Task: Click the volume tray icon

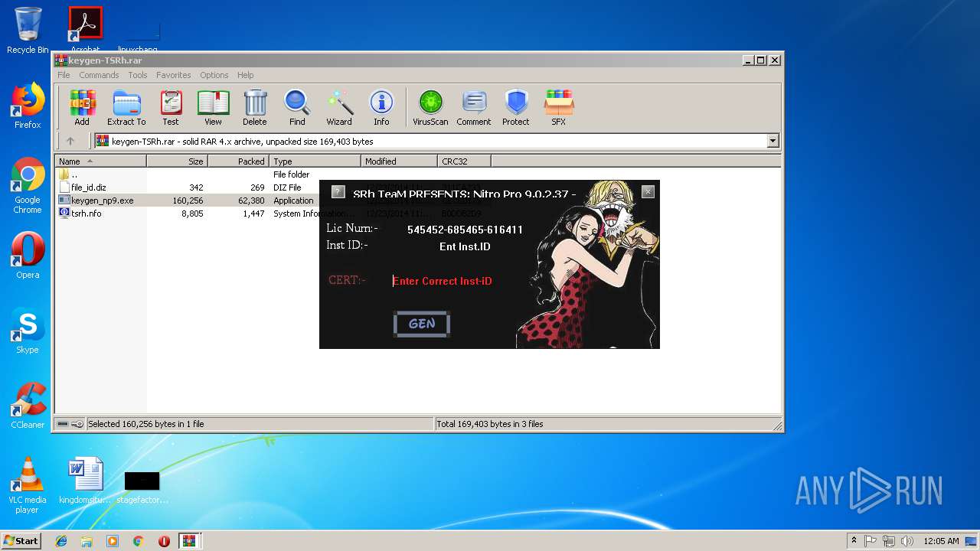Action: 907,541
